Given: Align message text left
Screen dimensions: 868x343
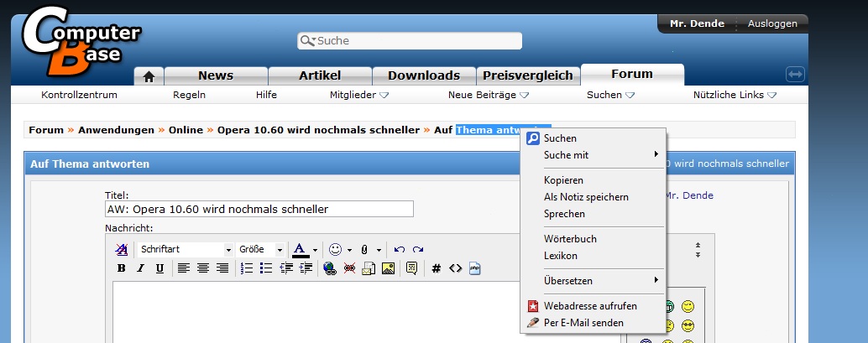Looking at the screenshot, I should [x=183, y=269].
